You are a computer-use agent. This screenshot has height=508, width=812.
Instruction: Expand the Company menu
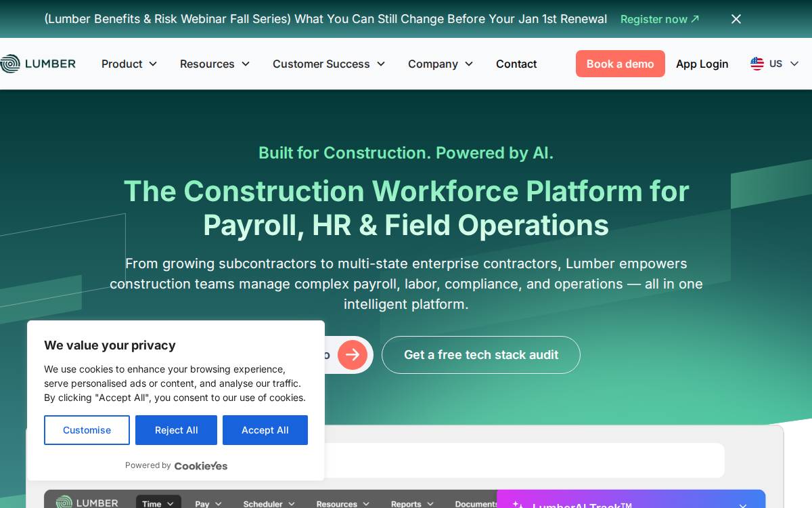[441, 64]
